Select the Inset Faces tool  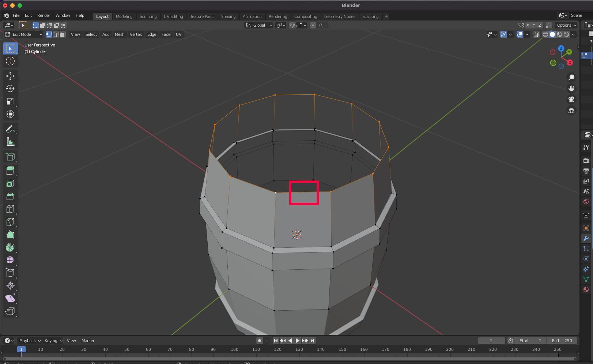click(10, 183)
